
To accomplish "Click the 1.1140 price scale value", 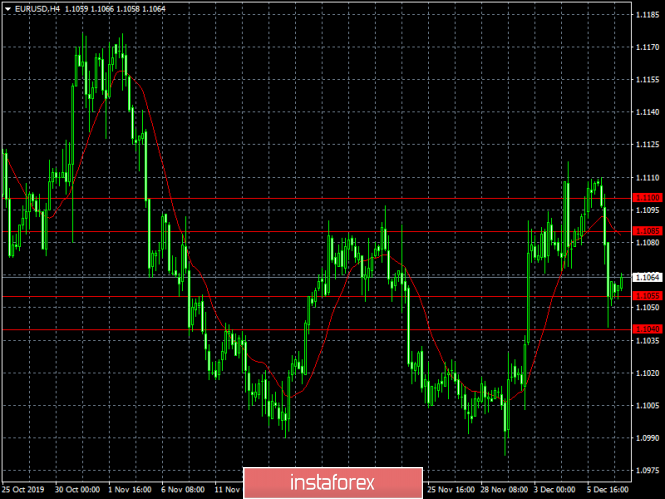I will (x=648, y=112).
